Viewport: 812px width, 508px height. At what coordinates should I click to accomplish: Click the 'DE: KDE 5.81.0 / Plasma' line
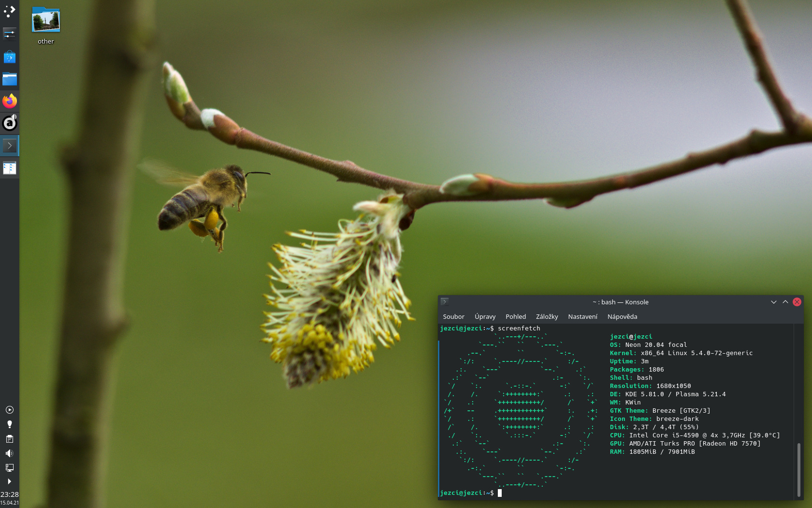click(x=667, y=394)
